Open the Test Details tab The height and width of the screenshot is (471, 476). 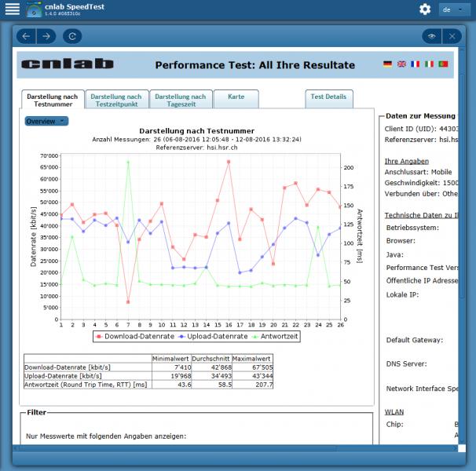point(329,99)
